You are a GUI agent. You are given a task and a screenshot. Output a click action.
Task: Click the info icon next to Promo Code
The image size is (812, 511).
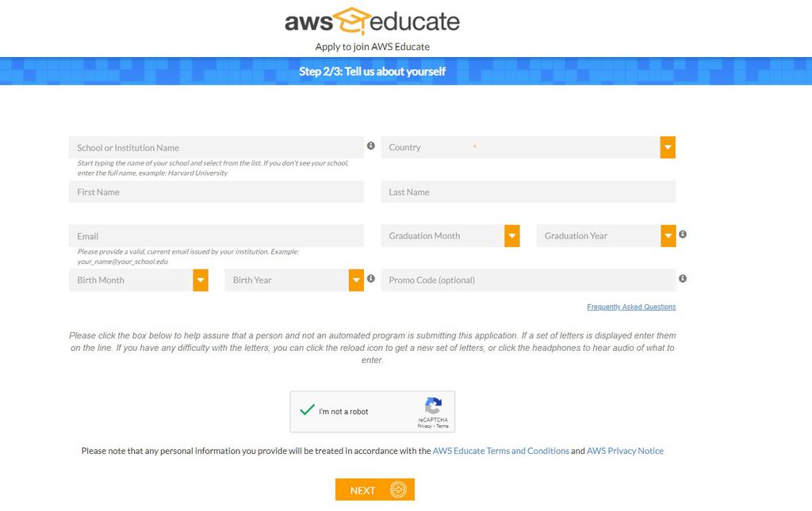pyautogui.click(x=683, y=278)
